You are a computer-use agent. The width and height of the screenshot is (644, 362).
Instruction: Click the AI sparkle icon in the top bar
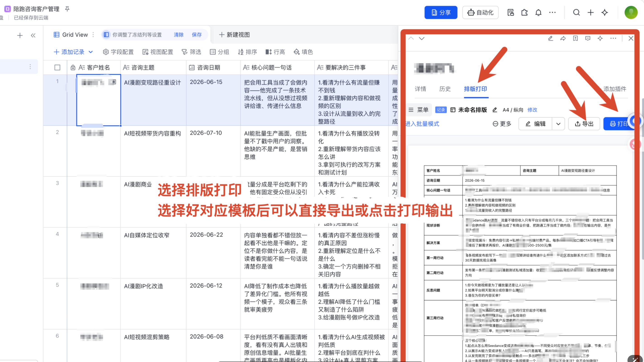(x=604, y=12)
